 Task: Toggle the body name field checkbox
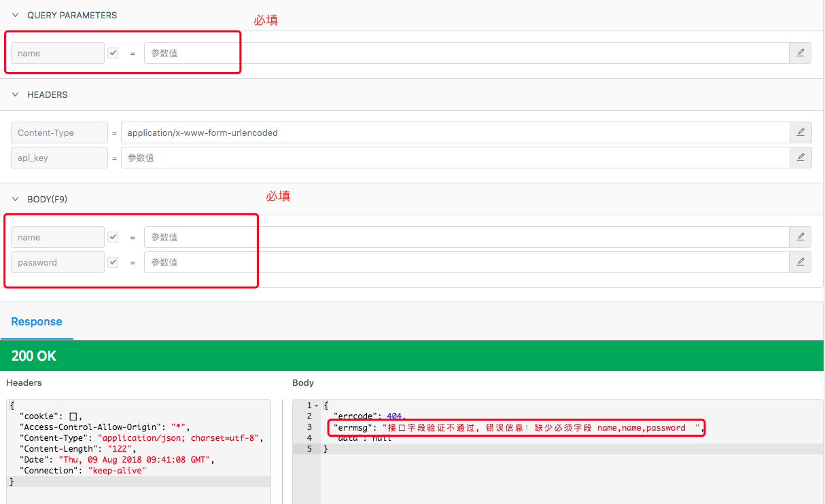point(113,237)
